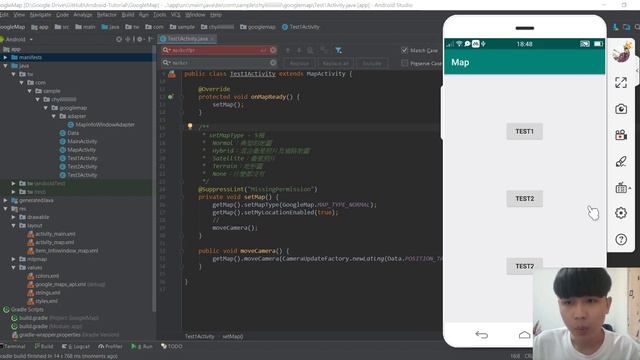Image resolution: width=640 pixels, height=360 pixels.
Task: Open the TODO tool window
Action: click(172, 346)
